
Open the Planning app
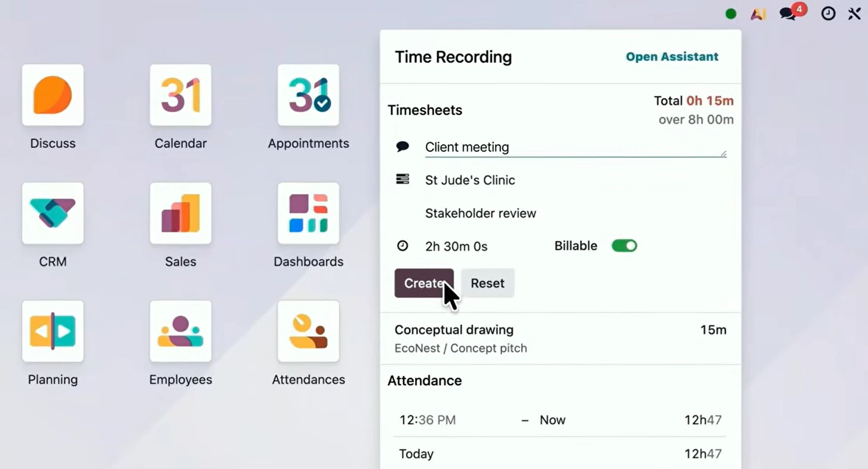pyautogui.click(x=53, y=331)
